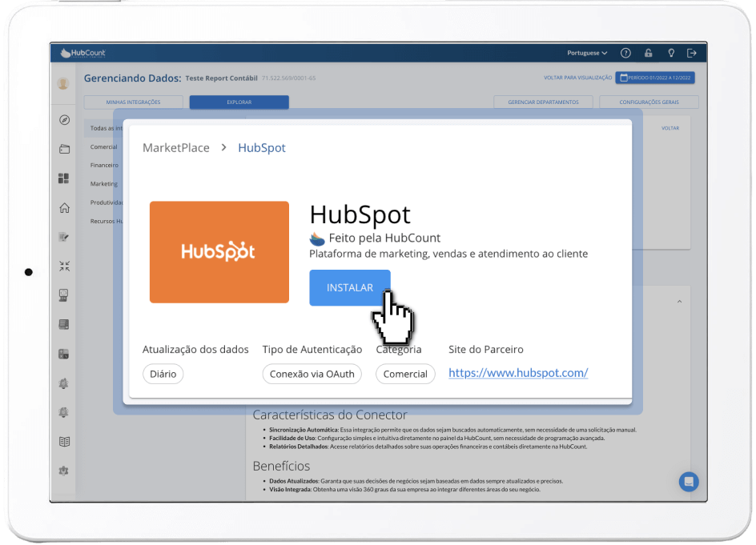Screen dimensions: 756x545
Task: Click the Comercial category chip
Action: [x=405, y=374]
